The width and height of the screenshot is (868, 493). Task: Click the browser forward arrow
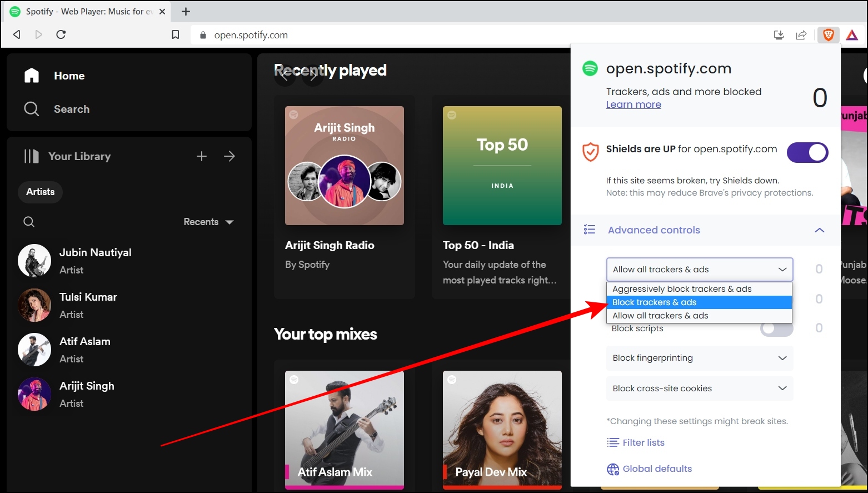(38, 34)
